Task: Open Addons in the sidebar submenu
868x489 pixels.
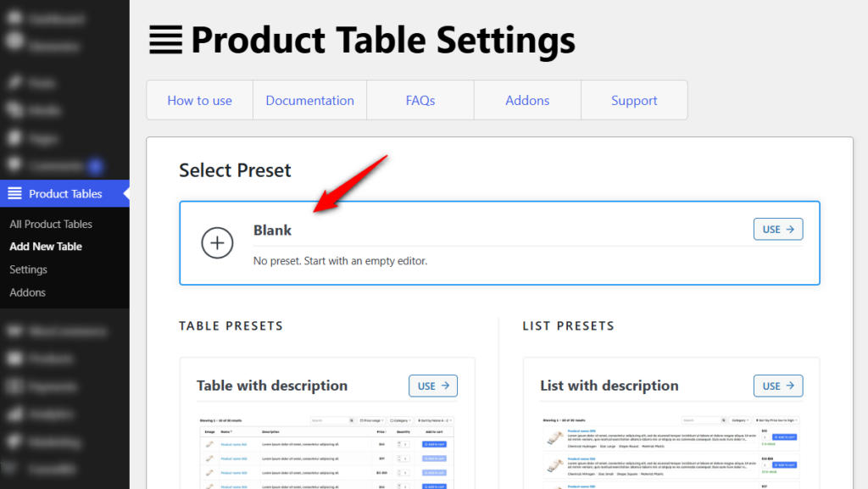Action: coord(28,292)
